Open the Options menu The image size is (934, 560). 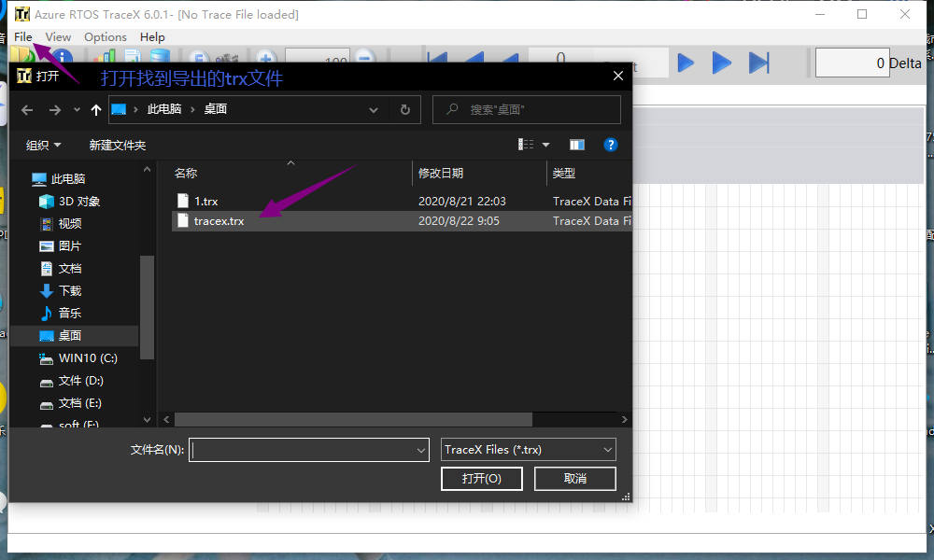click(106, 37)
